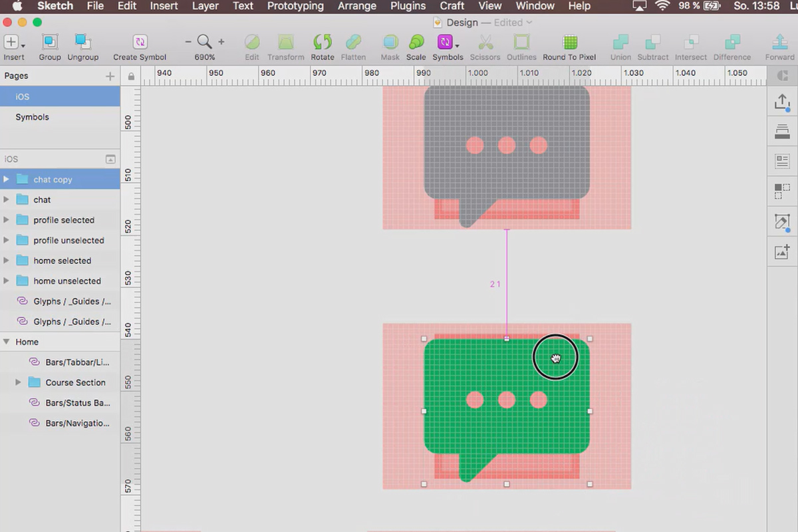Open the Craft Library panel icon
798x532 pixels.
[782, 132]
